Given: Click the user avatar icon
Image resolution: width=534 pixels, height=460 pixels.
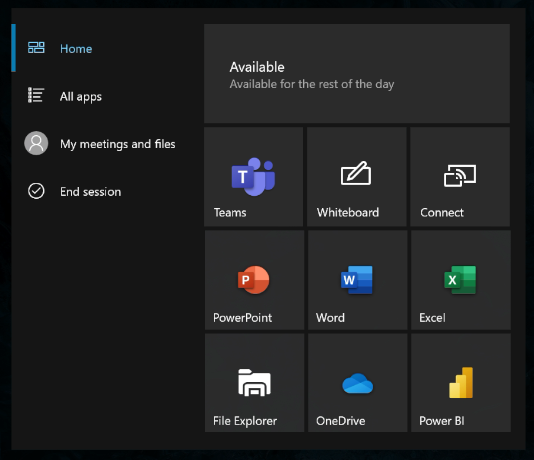Looking at the screenshot, I should pyautogui.click(x=36, y=143).
